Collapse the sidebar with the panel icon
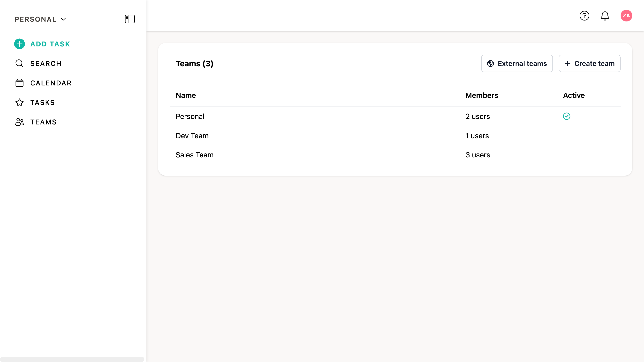 130,19
